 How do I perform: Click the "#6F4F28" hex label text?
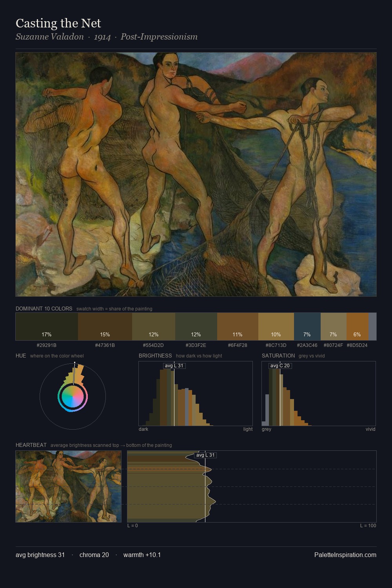(238, 345)
